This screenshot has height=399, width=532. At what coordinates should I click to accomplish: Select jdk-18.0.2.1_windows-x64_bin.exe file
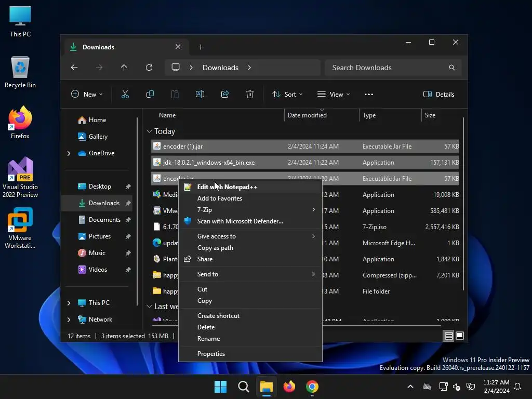(304, 163)
